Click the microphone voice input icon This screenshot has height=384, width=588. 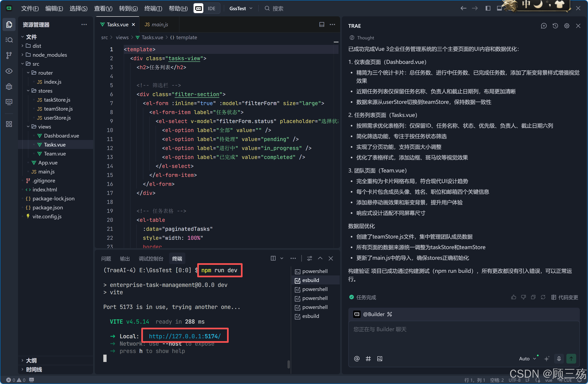[x=559, y=358]
